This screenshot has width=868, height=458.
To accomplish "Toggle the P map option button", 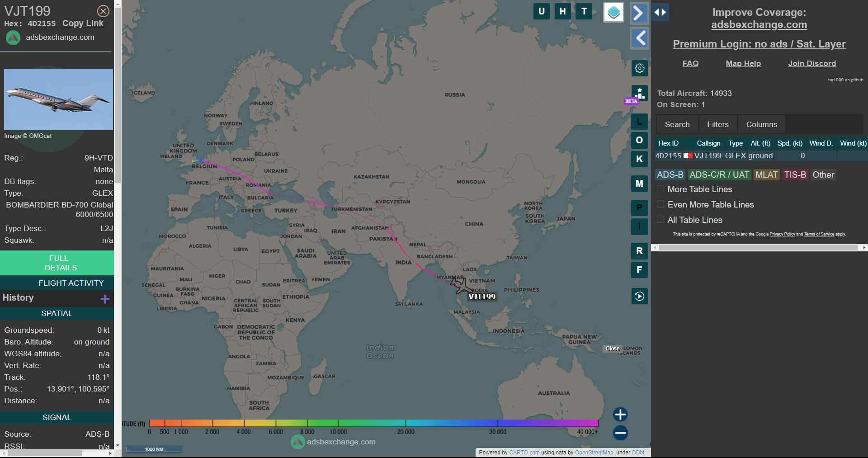I will [x=639, y=208].
